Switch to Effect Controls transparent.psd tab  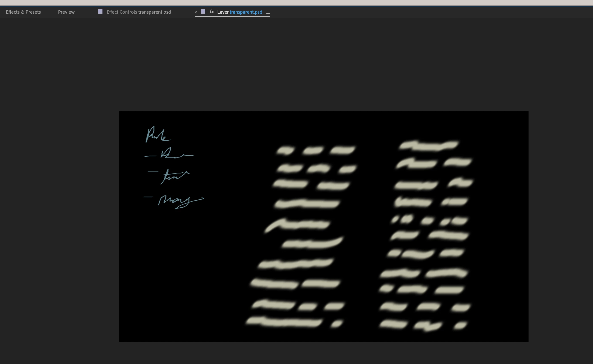tap(139, 12)
